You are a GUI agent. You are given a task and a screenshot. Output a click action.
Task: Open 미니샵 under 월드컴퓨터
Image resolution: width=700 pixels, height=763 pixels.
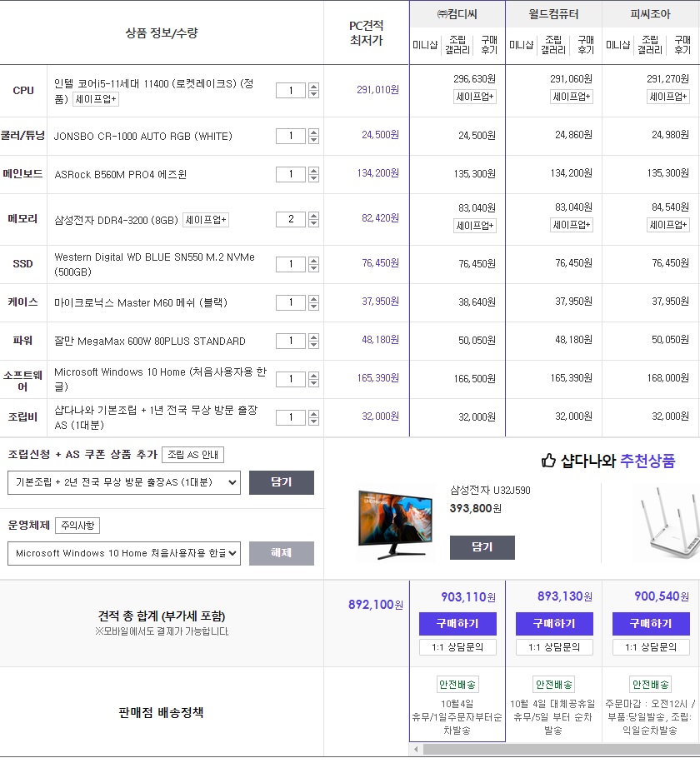(x=522, y=45)
